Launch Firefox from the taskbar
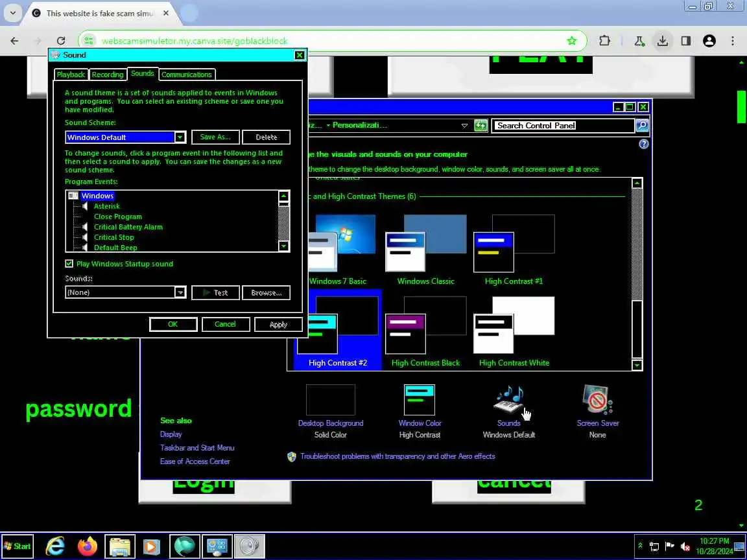This screenshot has height=560, width=747. (87, 546)
